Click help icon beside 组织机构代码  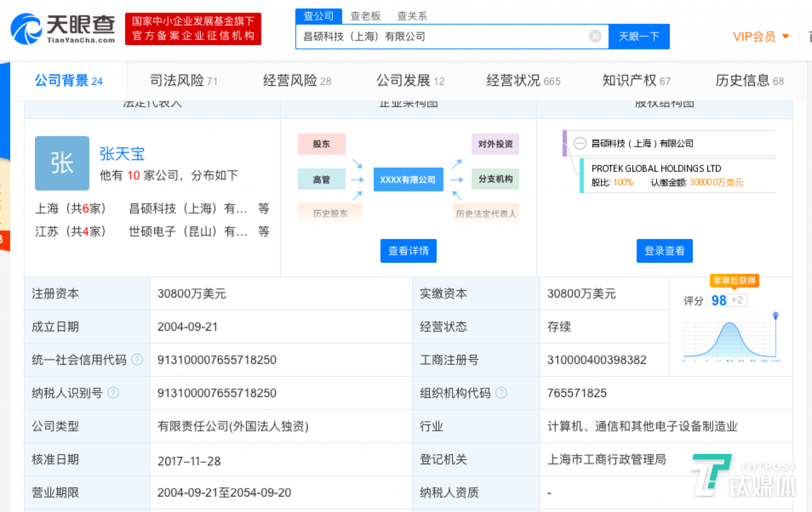[x=502, y=393]
